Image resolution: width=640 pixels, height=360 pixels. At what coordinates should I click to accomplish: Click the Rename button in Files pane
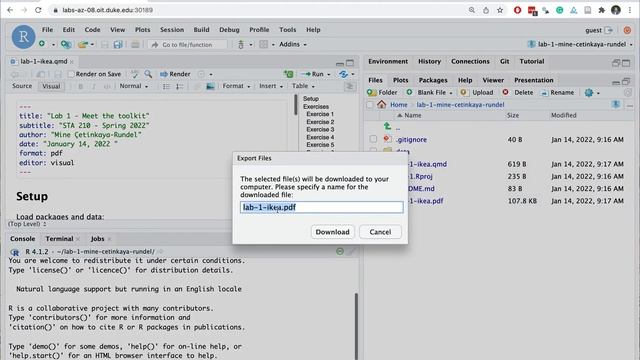pyautogui.click(x=557, y=93)
